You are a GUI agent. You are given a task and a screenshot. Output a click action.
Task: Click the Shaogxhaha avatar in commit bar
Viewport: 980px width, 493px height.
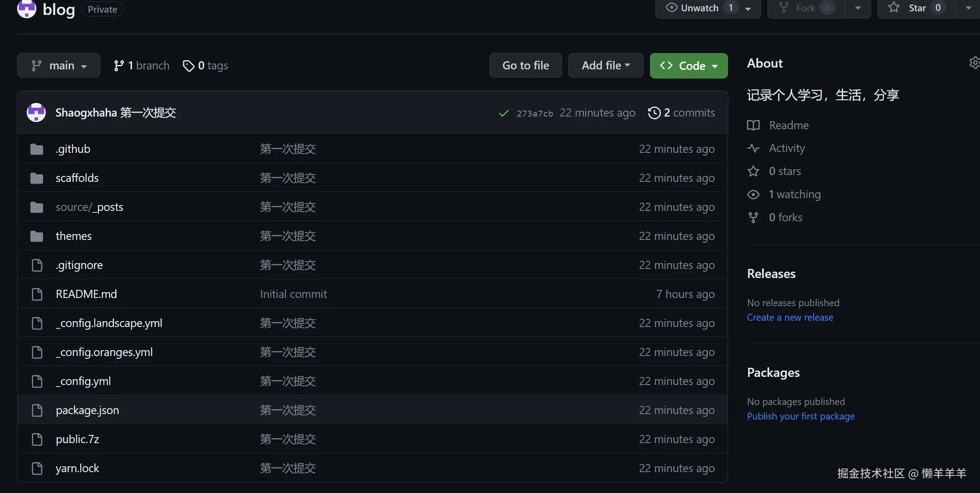click(36, 112)
